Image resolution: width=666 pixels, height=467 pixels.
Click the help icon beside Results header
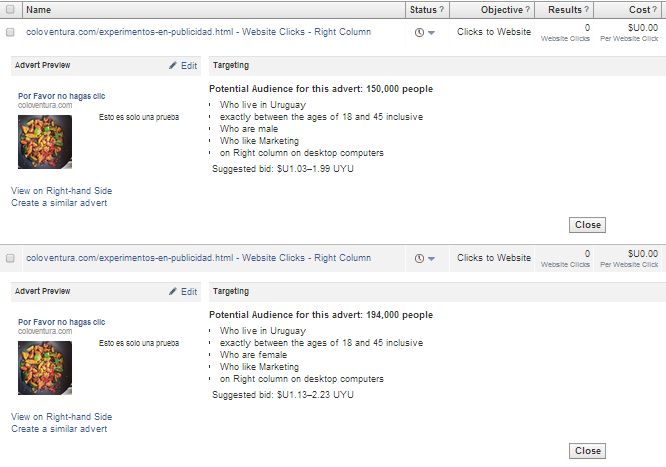pyautogui.click(x=586, y=10)
